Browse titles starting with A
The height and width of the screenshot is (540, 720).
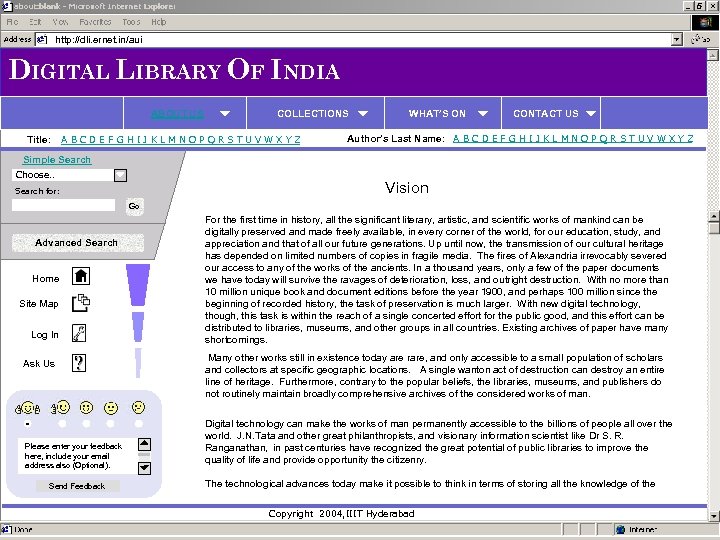tap(64, 140)
